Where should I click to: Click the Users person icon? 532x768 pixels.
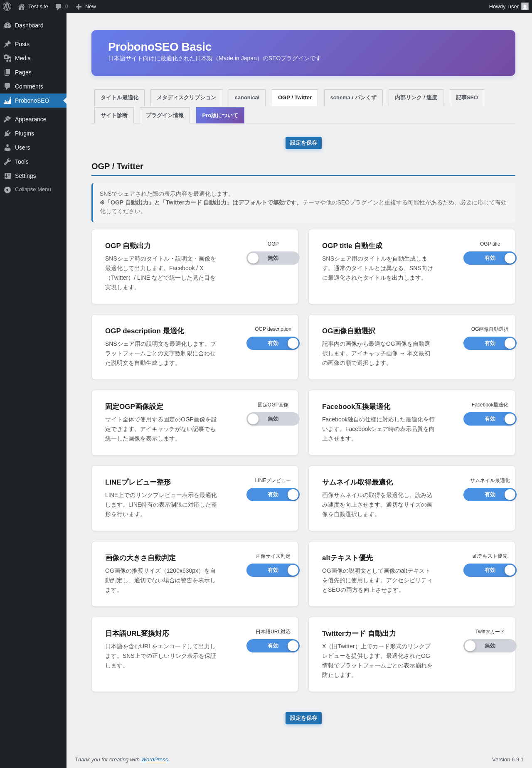[7, 148]
